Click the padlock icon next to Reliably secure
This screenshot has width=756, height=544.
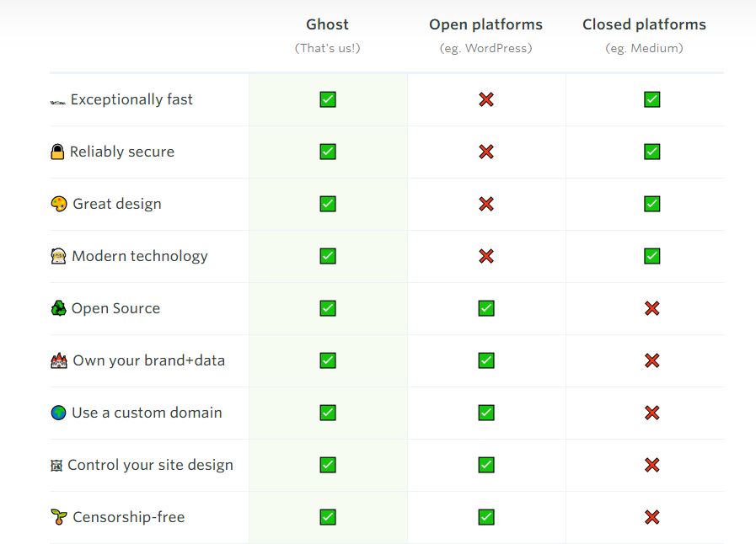pyautogui.click(x=57, y=152)
